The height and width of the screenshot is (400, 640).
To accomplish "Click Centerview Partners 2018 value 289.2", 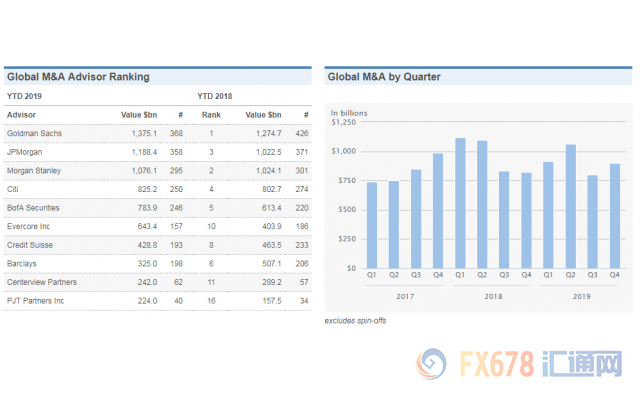I will pyautogui.click(x=272, y=282).
